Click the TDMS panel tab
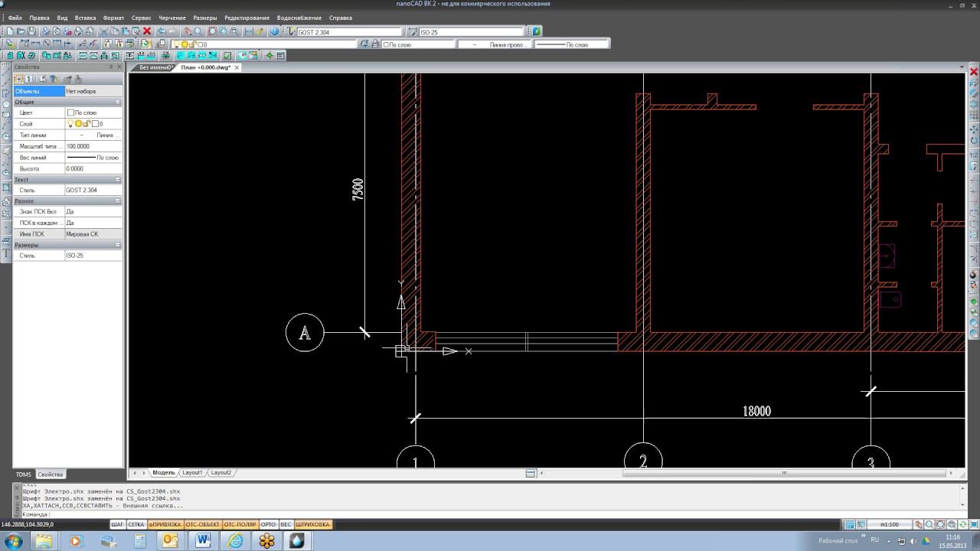 (x=24, y=474)
